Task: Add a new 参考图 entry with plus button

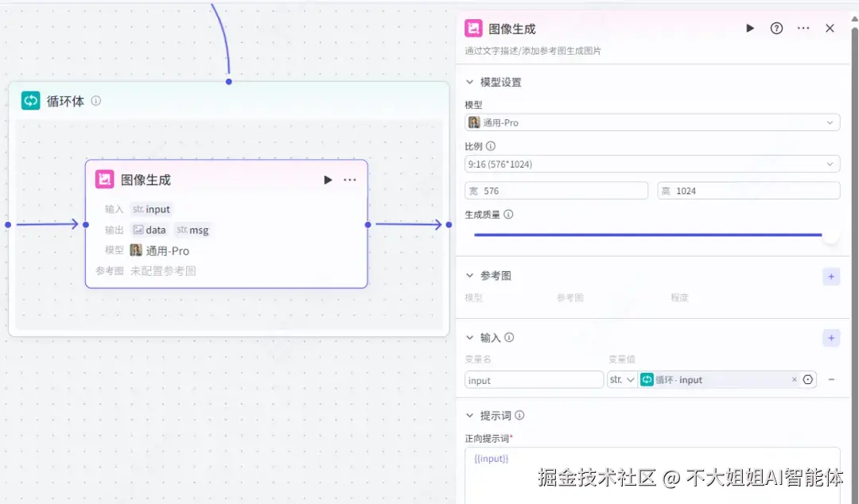Action: pyautogui.click(x=830, y=276)
